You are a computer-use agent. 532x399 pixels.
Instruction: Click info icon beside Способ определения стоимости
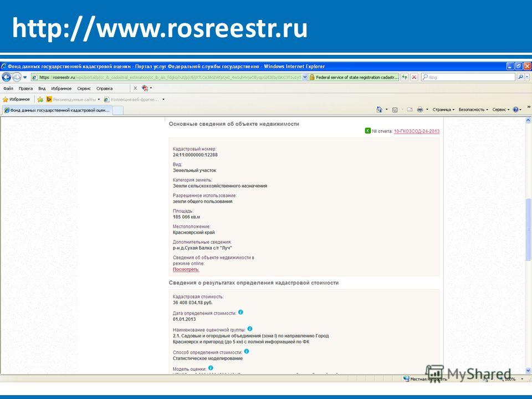246,351
